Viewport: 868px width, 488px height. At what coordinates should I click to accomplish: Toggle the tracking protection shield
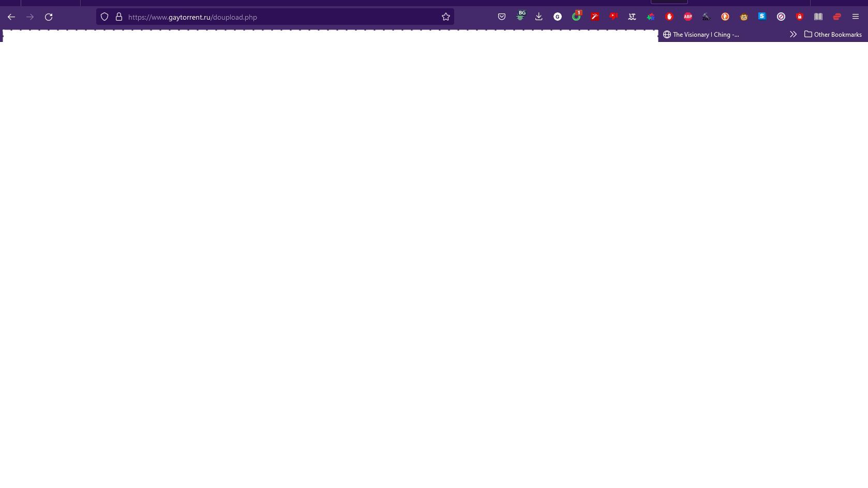(104, 17)
